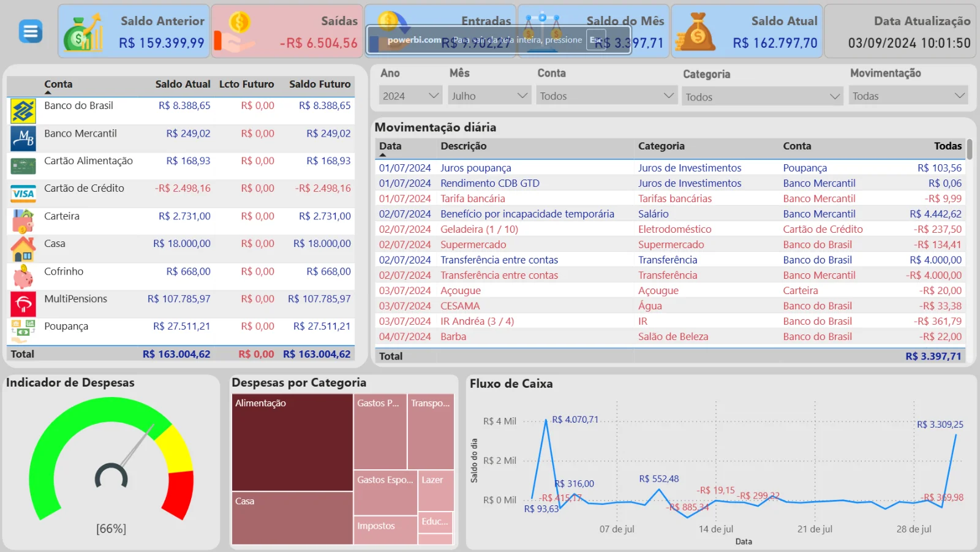Image resolution: width=980 pixels, height=552 pixels.
Task: Select the Geladeira (1 / 10) transaction
Action: click(670, 229)
